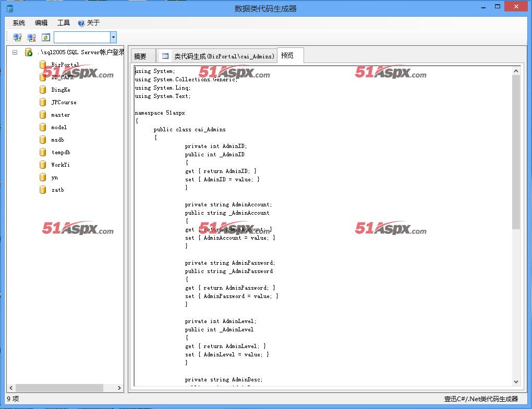Image resolution: width=532 pixels, height=409 pixels.
Task: Click the '9 项' status bar text
Action: [13, 399]
